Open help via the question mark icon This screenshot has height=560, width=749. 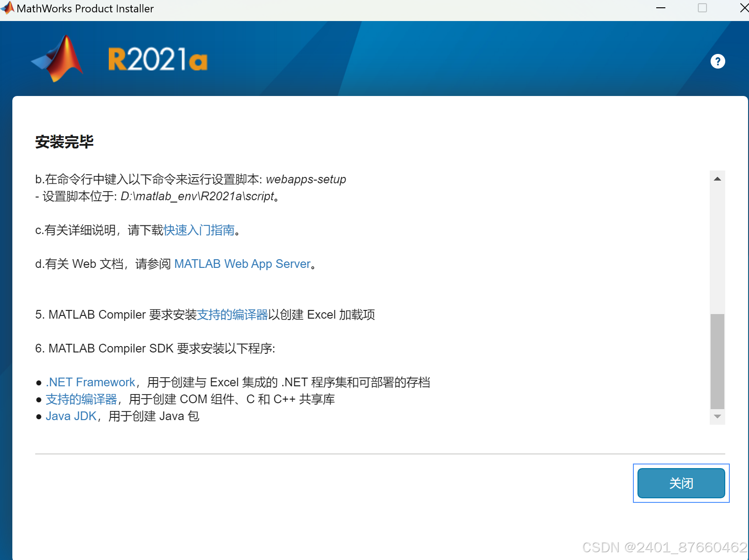pyautogui.click(x=717, y=61)
